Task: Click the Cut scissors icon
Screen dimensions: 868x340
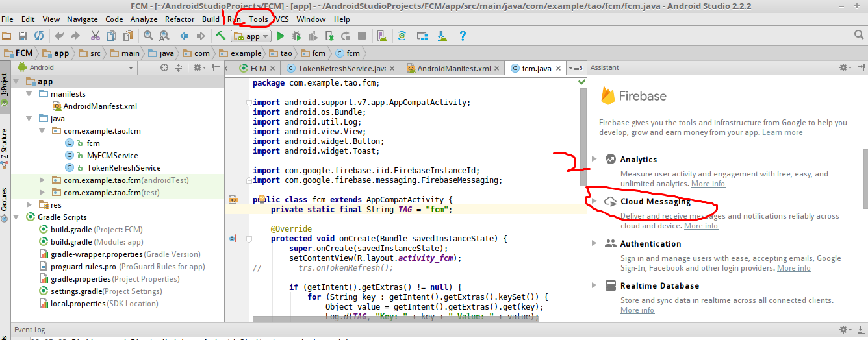Action: click(x=95, y=36)
